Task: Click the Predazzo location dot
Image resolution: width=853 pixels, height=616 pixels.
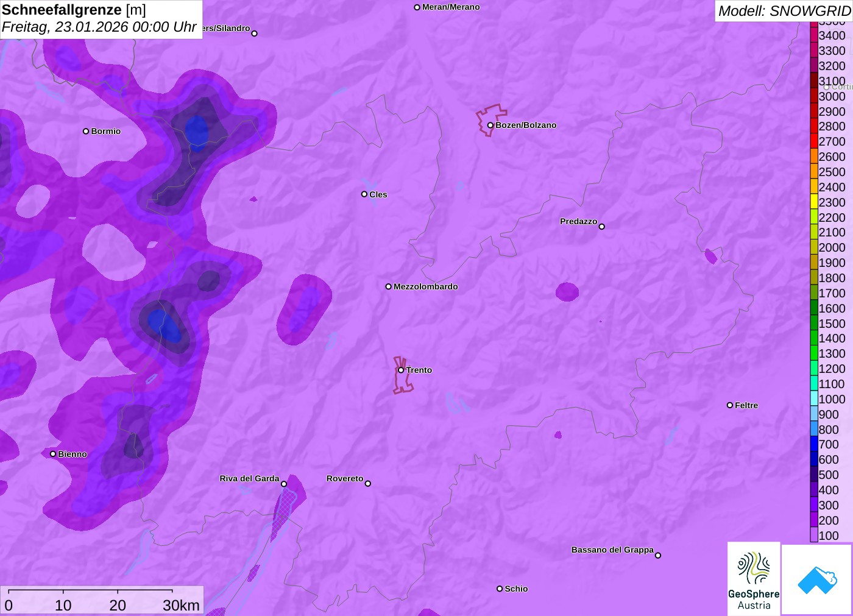Action: tap(602, 227)
